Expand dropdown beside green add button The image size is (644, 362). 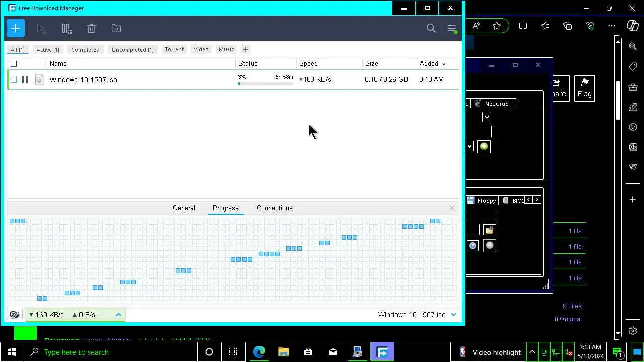(469, 146)
